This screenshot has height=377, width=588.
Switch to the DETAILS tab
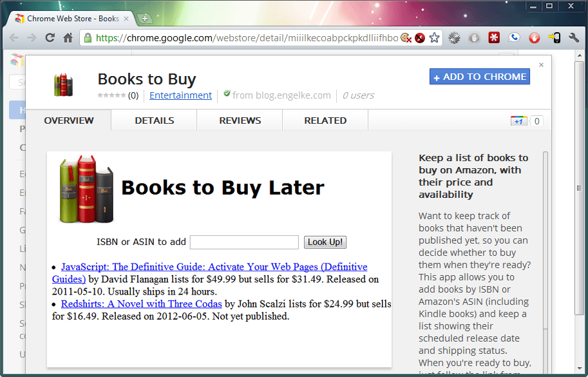pyautogui.click(x=154, y=120)
